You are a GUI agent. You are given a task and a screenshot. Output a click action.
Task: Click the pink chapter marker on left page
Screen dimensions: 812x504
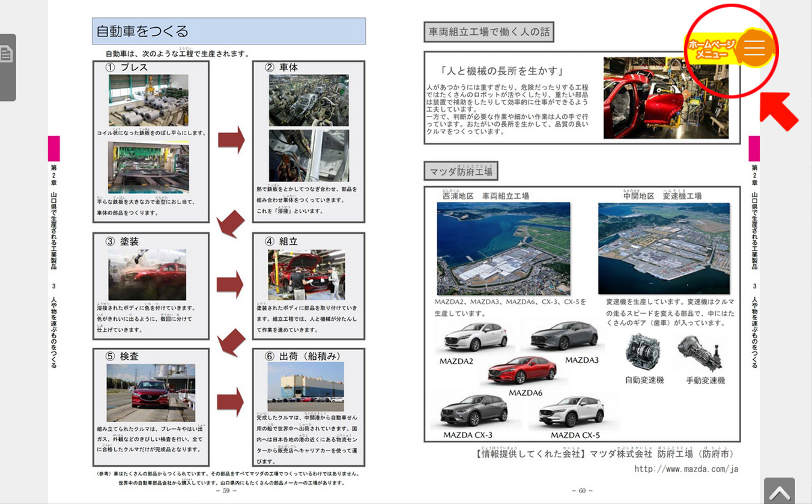click(x=53, y=148)
